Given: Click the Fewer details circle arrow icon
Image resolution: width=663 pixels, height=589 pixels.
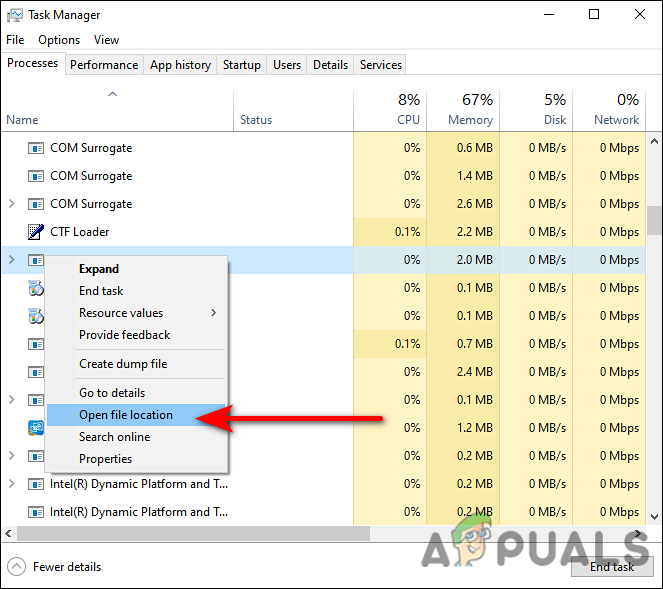Looking at the screenshot, I should [x=16, y=567].
